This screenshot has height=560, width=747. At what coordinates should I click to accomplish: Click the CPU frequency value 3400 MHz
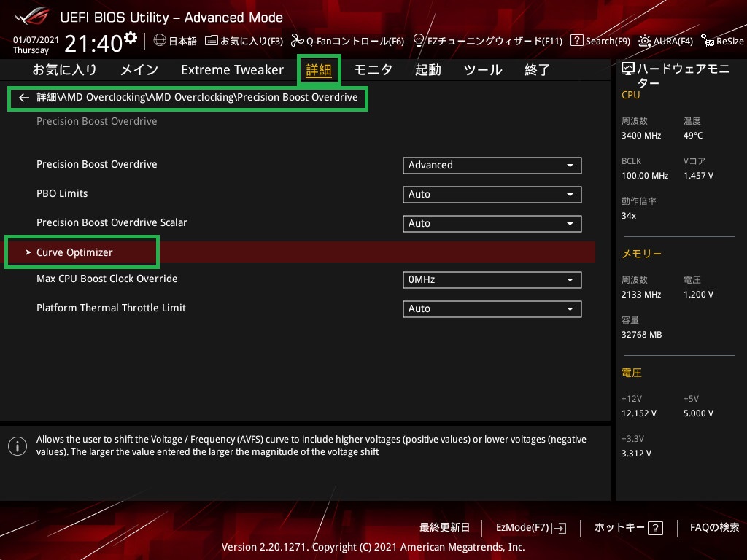click(x=641, y=136)
